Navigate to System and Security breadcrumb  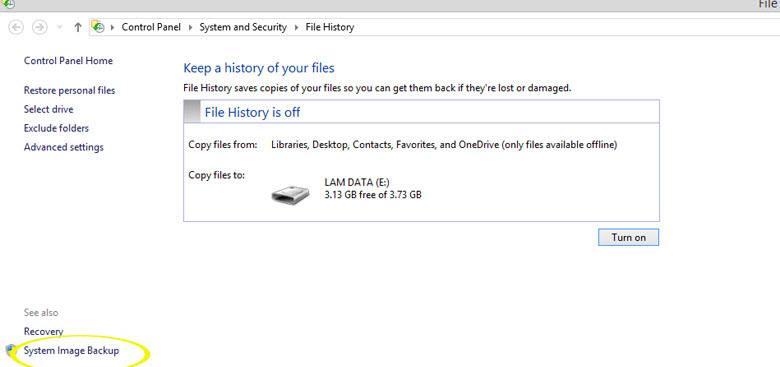click(x=243, y=27)
